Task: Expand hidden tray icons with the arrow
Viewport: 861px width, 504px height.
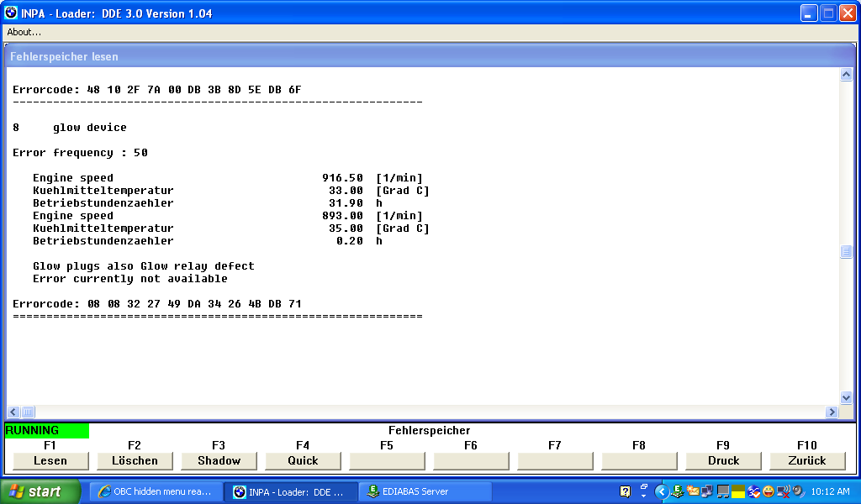Action: coord(662,491)
